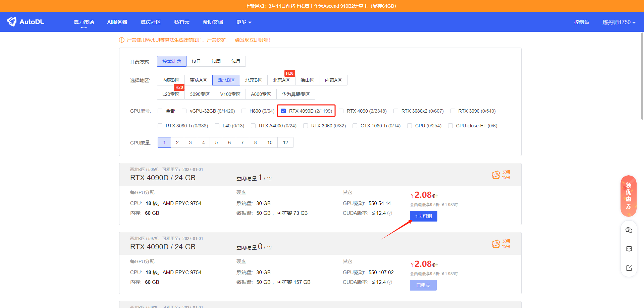
Task: Check the L40 (0/13) checkbox
Action: tap(217, 126)
